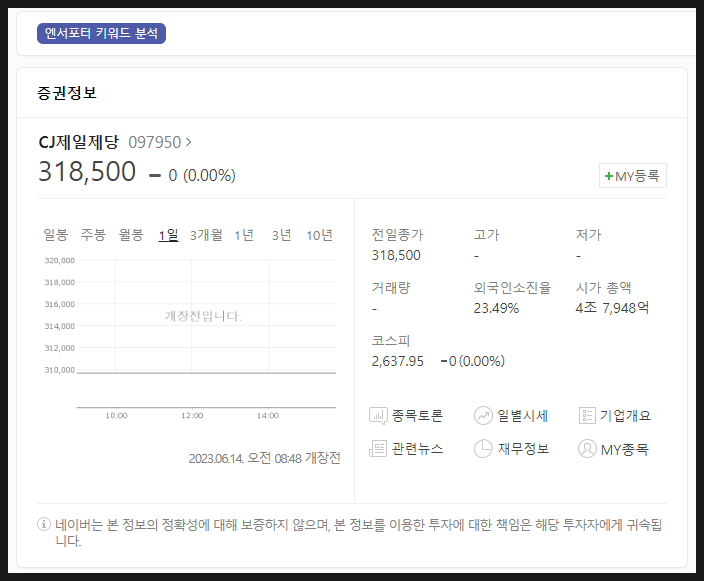Expand stock details via 097950 chevron
The height and width of the screenshot is (581, 704).
[x=188, y=142]
